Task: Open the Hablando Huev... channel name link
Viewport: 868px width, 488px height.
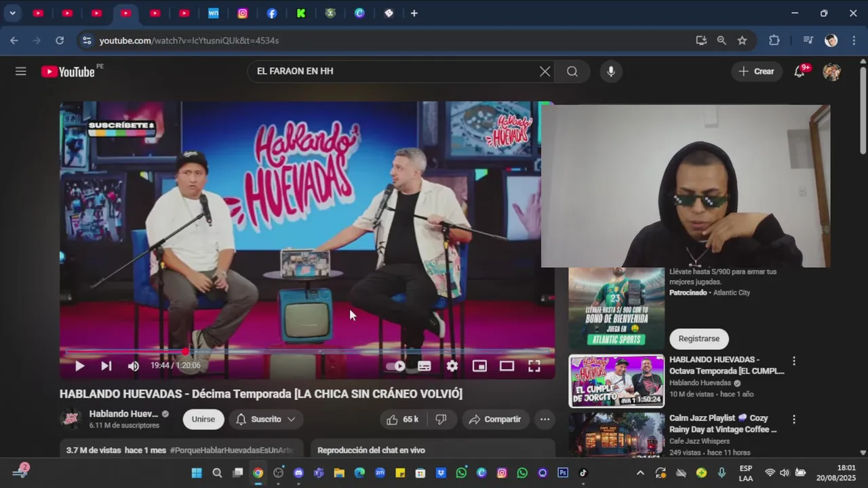Action: pyautogui.click(x=123, y=414)
